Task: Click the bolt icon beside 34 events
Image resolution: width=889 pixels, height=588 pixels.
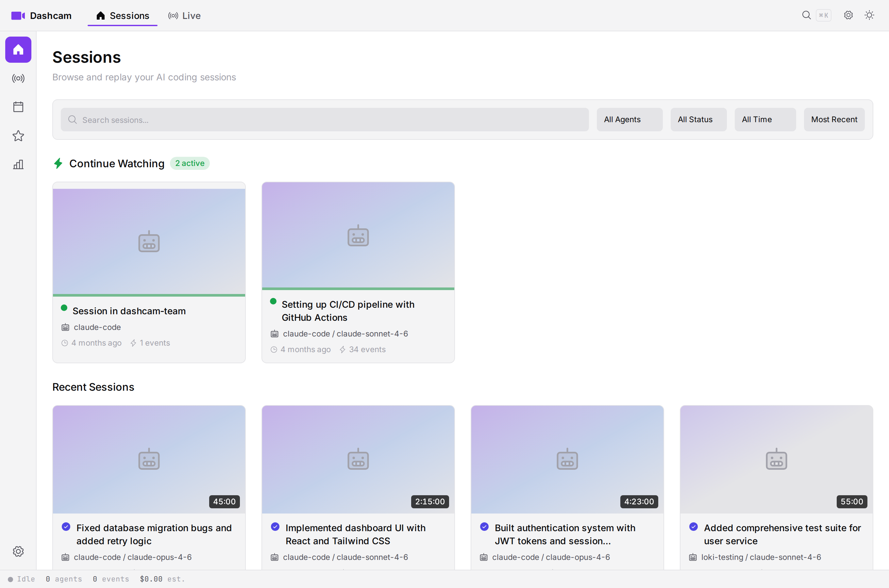Action: pyautogui.click(x=343, y=350)
